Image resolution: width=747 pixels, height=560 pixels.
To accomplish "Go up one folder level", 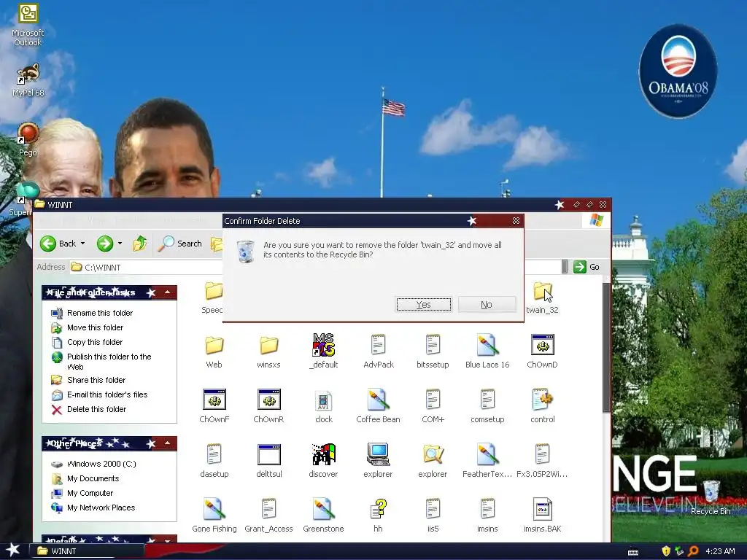I will click(x=139, y=244).
